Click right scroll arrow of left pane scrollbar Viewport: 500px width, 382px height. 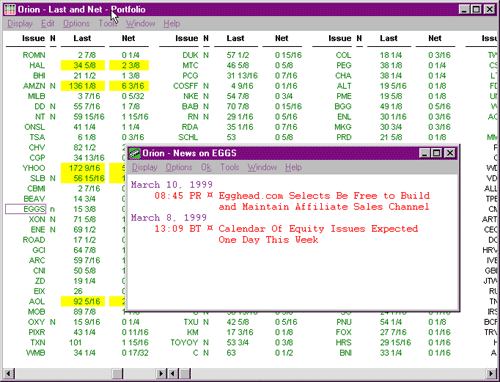point(161,373)
